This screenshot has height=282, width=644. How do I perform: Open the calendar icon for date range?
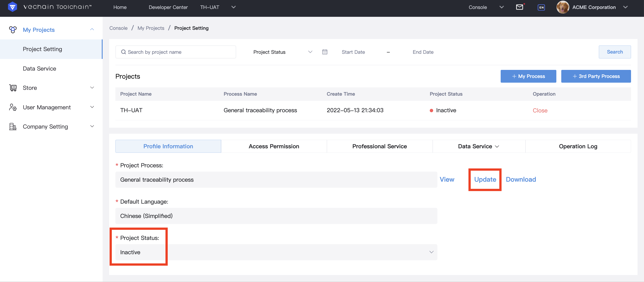324,52
